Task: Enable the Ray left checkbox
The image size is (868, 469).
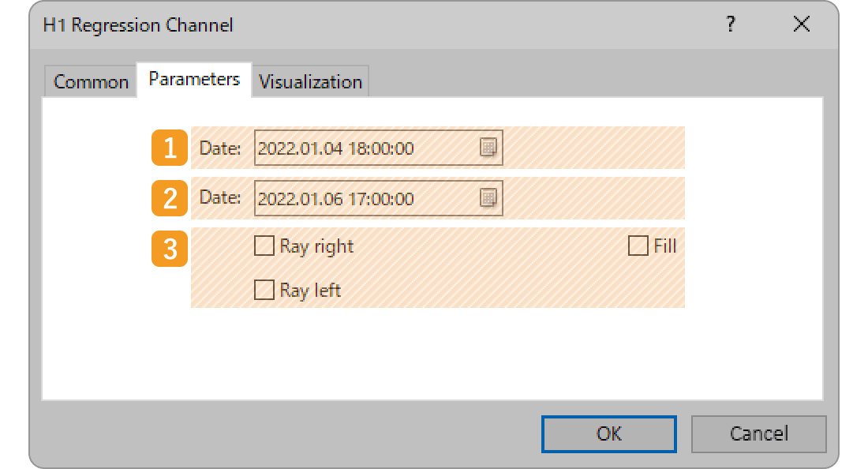Action: point(264,290)
